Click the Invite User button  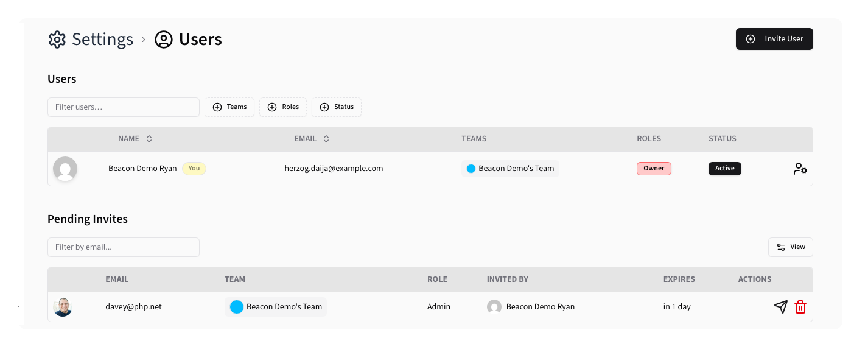[x=774, y=39]
